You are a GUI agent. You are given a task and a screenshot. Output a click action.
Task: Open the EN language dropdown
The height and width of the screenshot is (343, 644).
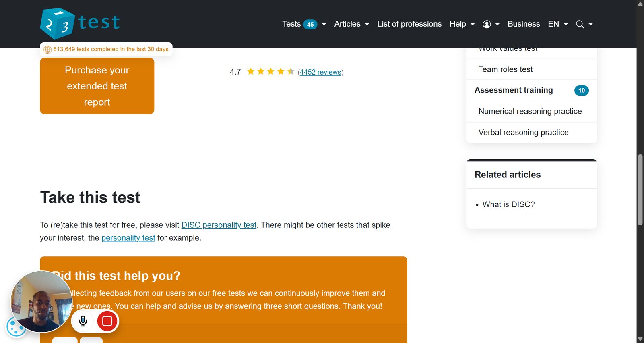pyautogui.click(x=558, y=24)
